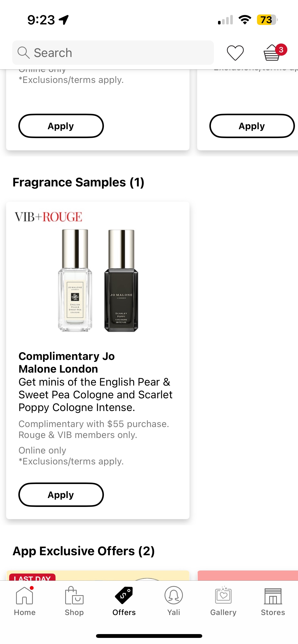Apply the top-right partially visible offer
Screen dimensions: 298x644
252,126
